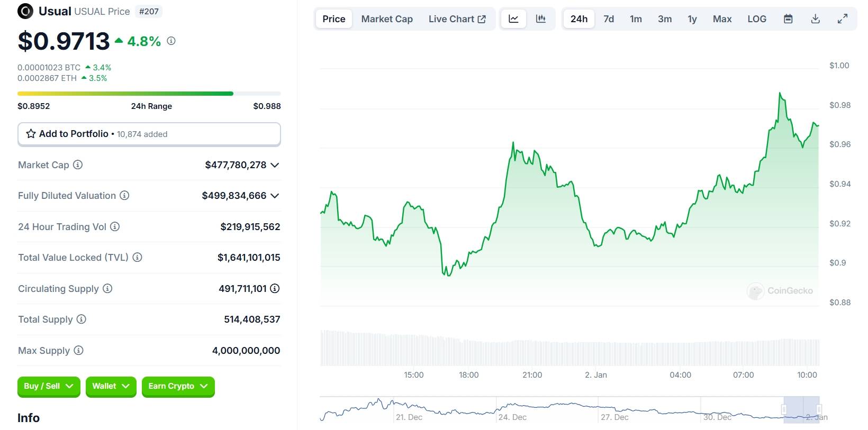Select the Price tab
Viewport: 868px width, 430px height.
point(334,19)
